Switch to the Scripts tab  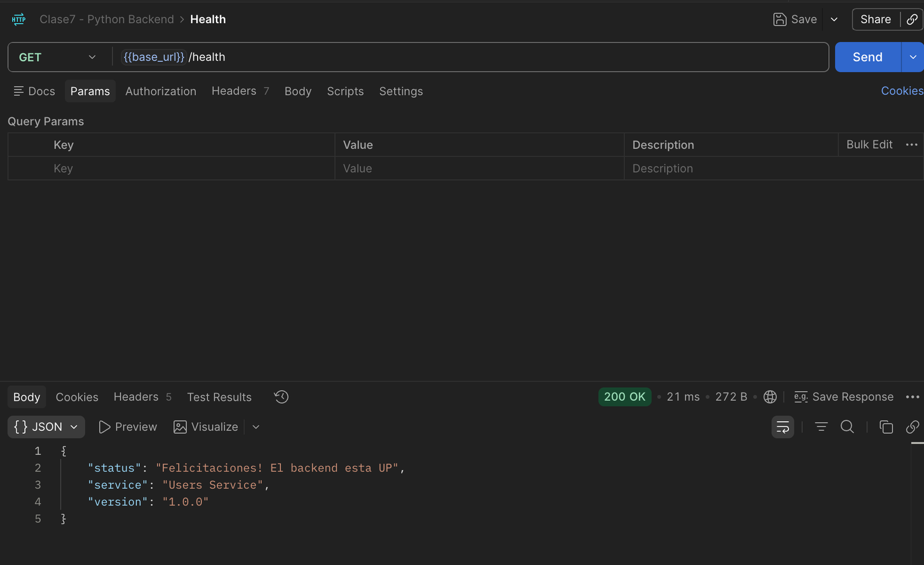[x=345, y=91]
